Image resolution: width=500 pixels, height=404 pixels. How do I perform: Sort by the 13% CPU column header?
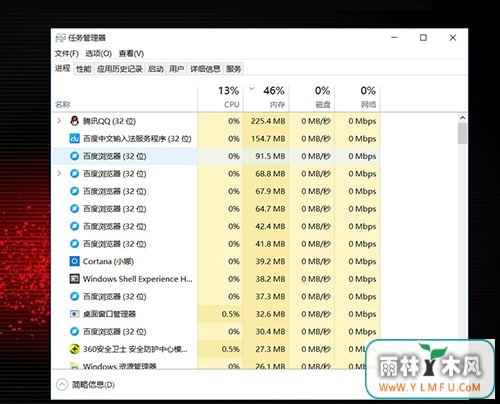[x=220, y=97]
